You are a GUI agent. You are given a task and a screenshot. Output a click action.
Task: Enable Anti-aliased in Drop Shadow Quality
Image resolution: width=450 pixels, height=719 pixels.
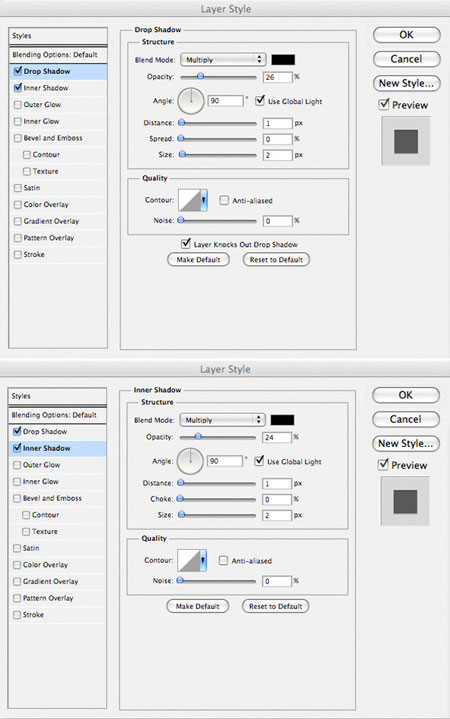point(224,200)
